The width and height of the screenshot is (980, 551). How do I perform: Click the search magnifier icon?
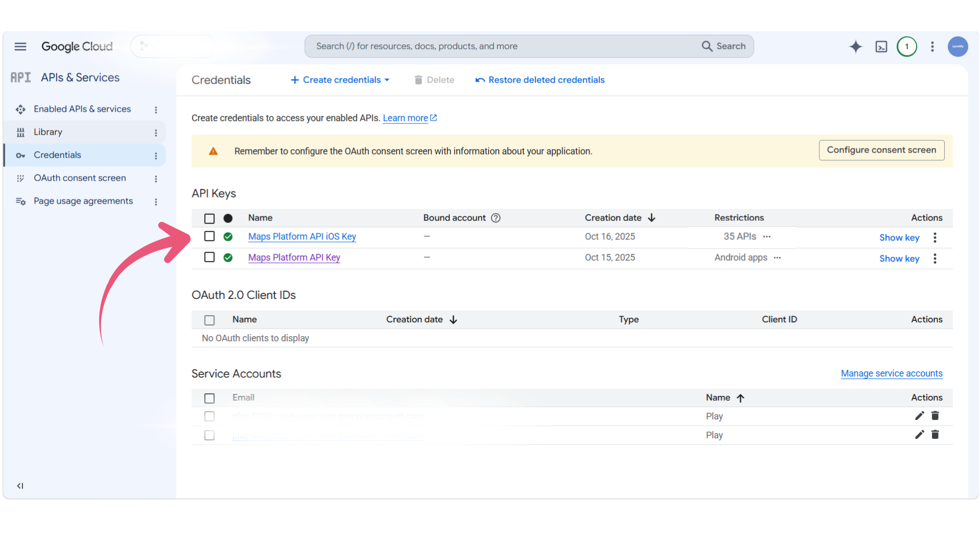coord(707,46)
